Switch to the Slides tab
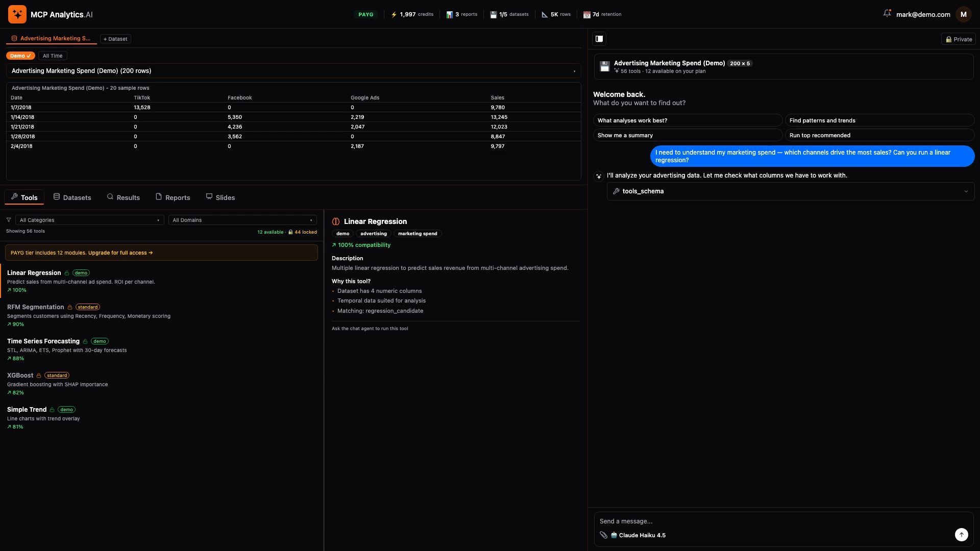 click(220, 197)
